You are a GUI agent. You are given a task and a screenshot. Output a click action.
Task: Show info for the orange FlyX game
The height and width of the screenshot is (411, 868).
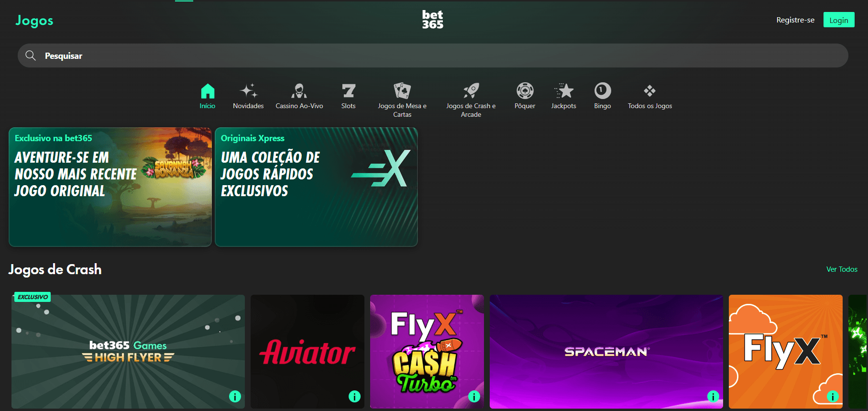[x=833, y=396]
